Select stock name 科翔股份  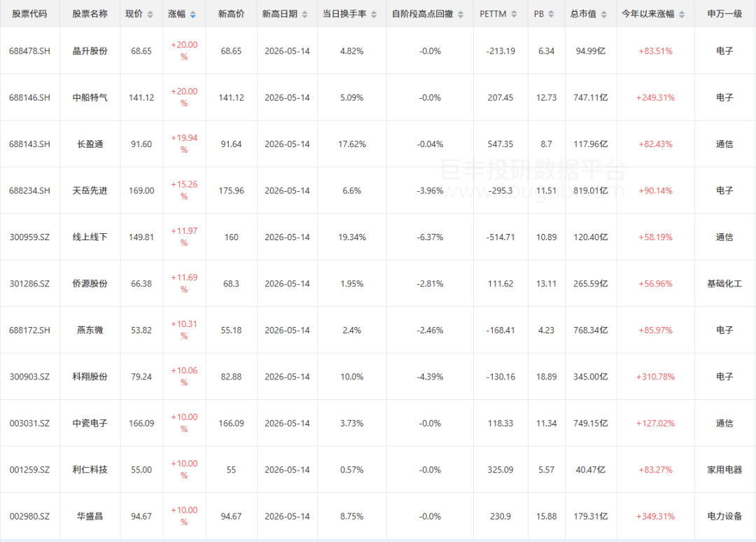point(90,377)
